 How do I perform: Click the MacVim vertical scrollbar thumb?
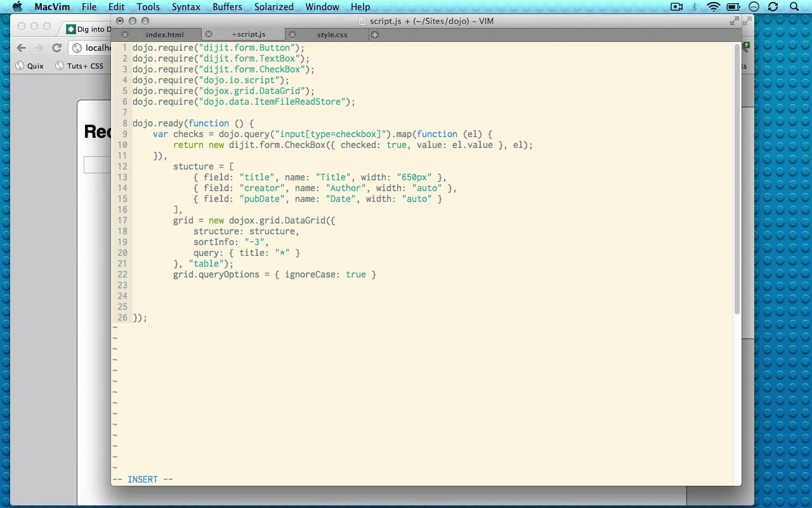coord(737,178)
